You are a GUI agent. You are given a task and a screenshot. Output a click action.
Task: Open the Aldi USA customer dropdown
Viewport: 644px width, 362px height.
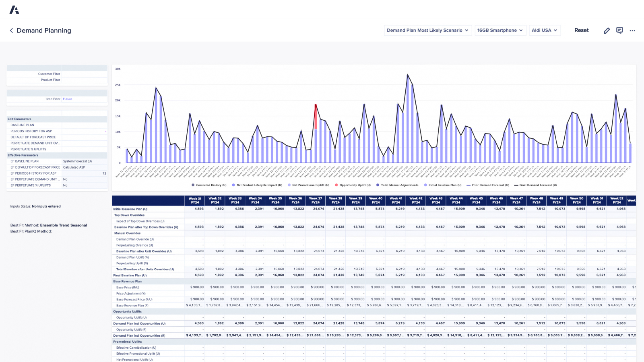(x=545, y=30)
